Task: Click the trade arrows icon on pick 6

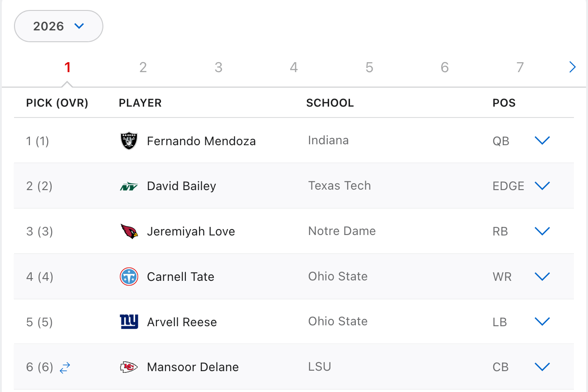Action: (x=65, y=367)
